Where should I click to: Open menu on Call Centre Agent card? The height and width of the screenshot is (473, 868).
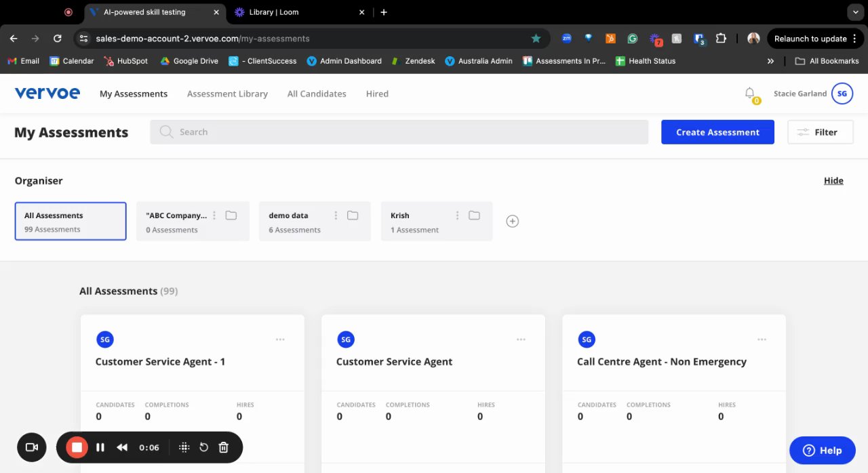tap(762, 340)
